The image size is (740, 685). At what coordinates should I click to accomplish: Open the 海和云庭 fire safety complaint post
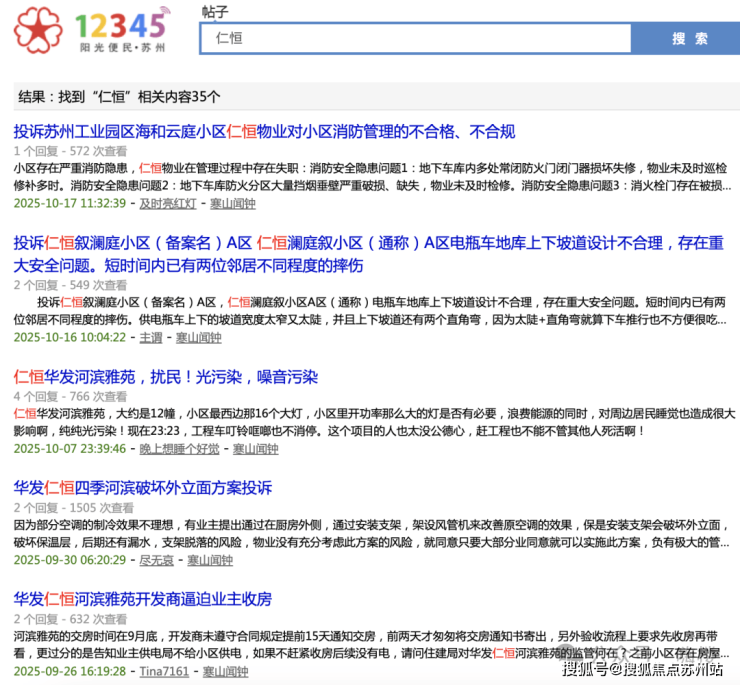click(264, 131)
